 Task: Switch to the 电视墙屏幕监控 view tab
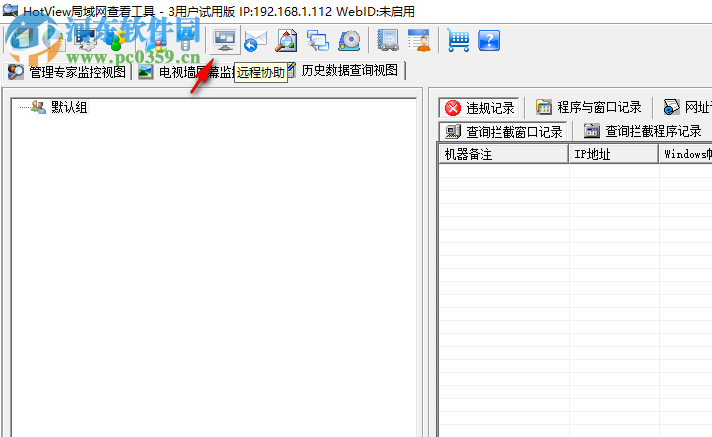(186, 72)
